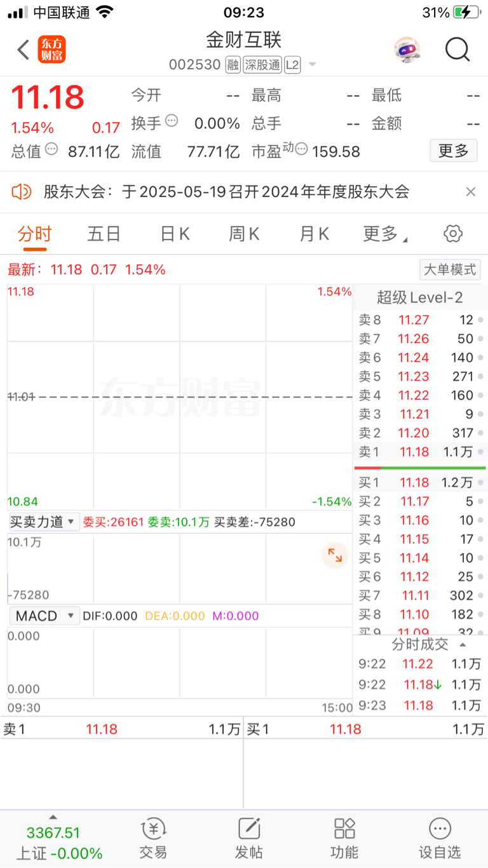Tap the battery icon in status bar
The image size is (488, 868).
pyautogui.click(x=467, y=12)
